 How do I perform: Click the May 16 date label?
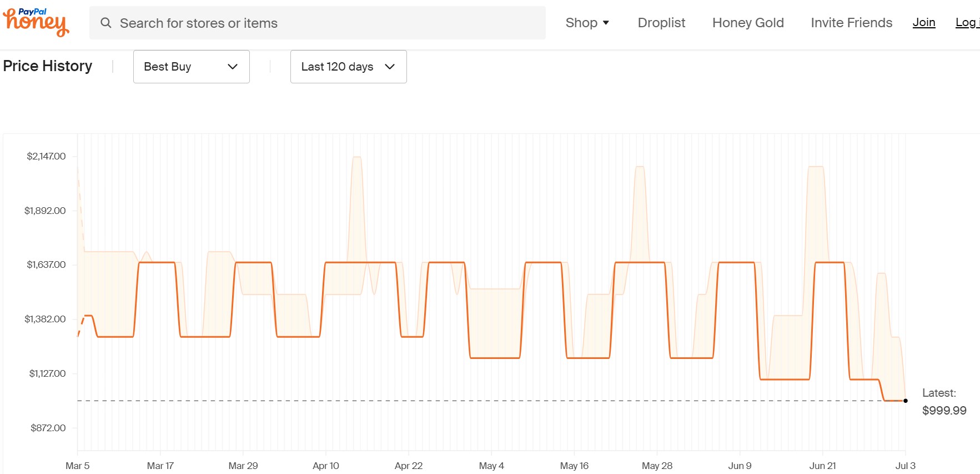(574, 466)
